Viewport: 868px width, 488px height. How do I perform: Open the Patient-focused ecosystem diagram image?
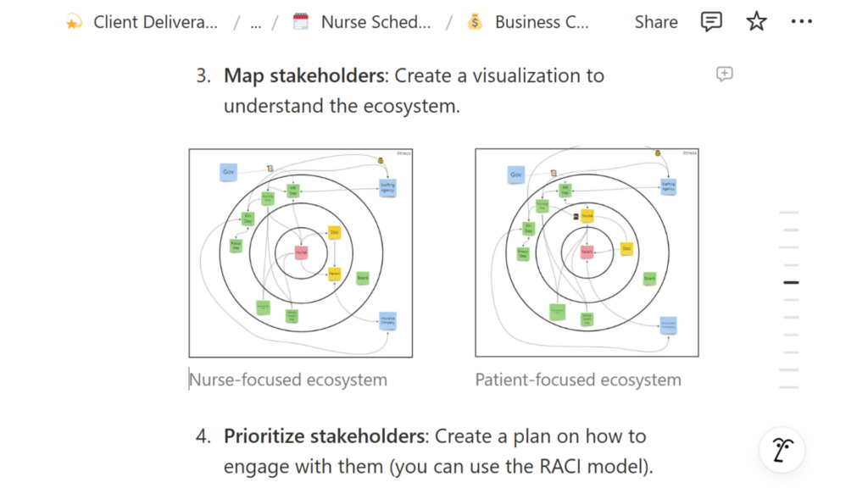point(587,252)
